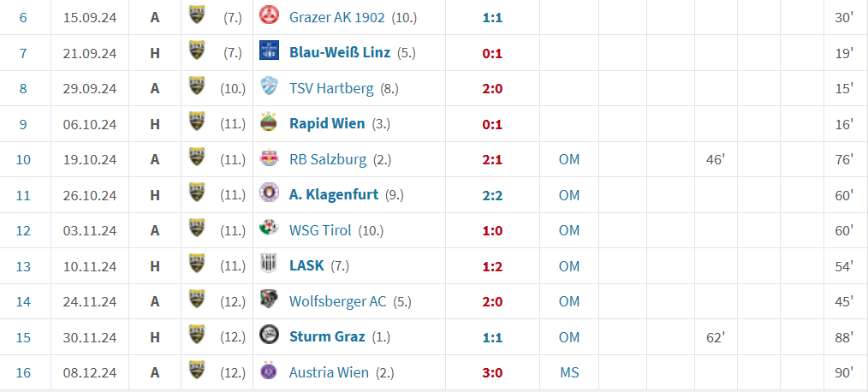Image resolution: width=868 pixels, height=392 pixels.
Task: Click the RB Salzburg club crest
Action: tap(269, 159)
